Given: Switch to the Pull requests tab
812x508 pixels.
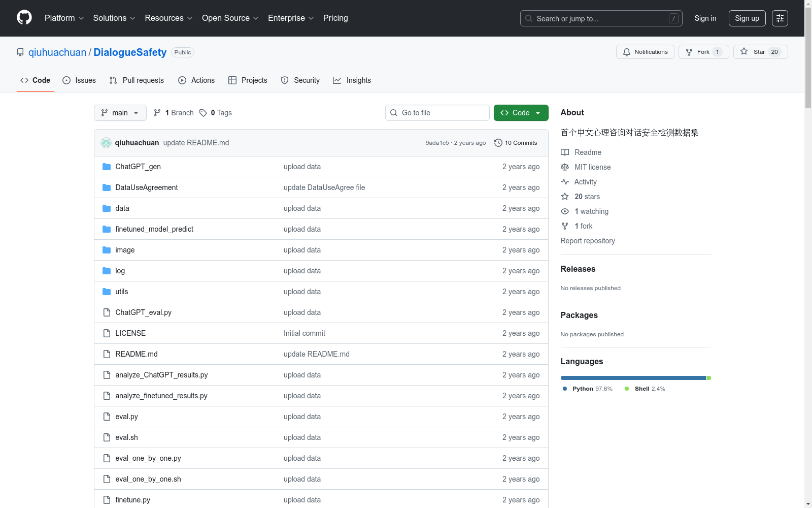Looking at the screenshot, I should tap(137, 80).
